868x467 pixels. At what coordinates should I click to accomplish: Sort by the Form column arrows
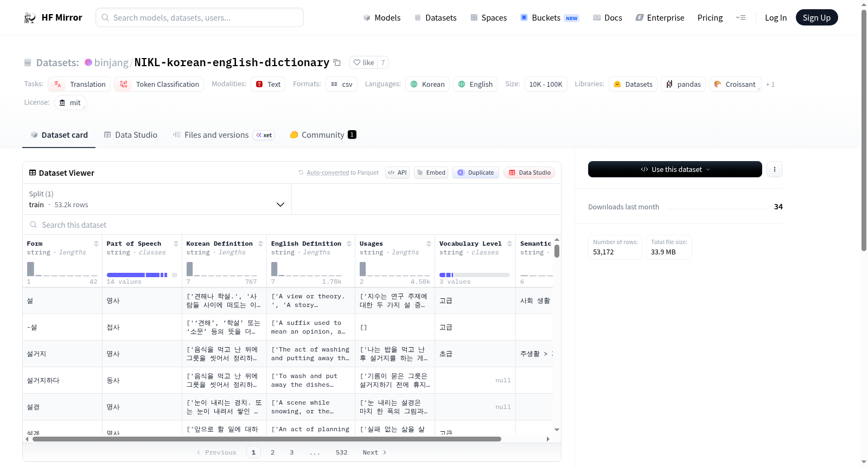[x=96, y=244]
